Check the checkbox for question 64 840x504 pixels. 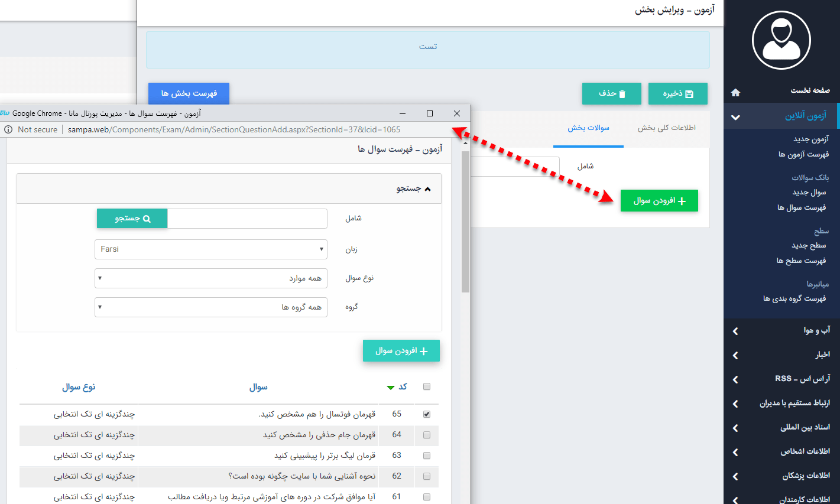[426, 435]
